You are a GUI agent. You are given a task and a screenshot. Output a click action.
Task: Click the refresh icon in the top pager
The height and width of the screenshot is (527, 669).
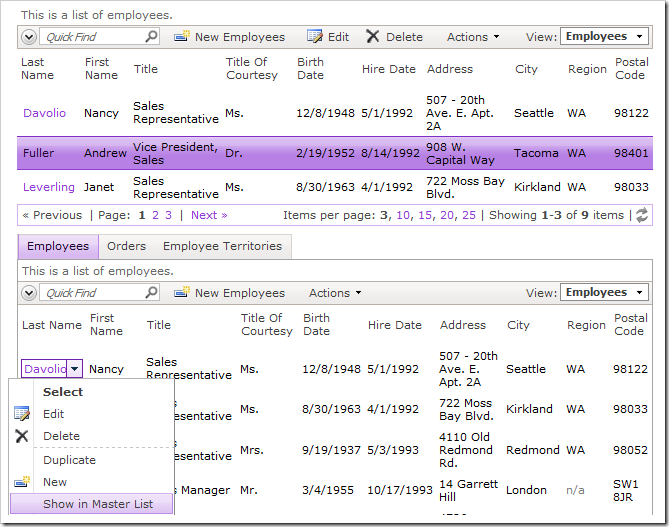pyautogui.click(x=641, y=215)
